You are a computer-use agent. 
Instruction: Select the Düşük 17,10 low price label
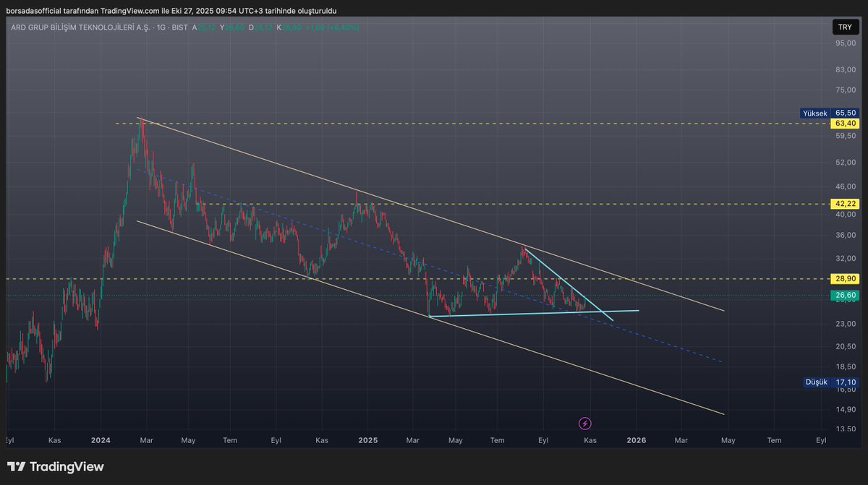pos(832,382)
